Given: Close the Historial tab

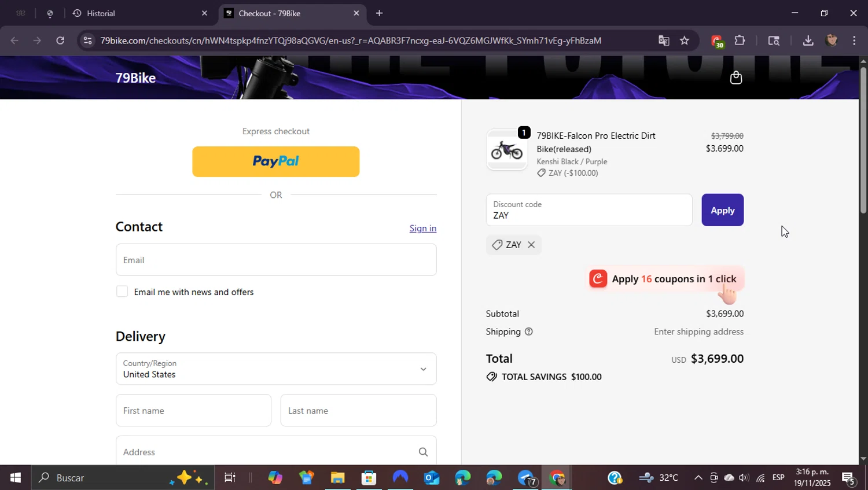Looking at the screenshot, I should point(204,13).
